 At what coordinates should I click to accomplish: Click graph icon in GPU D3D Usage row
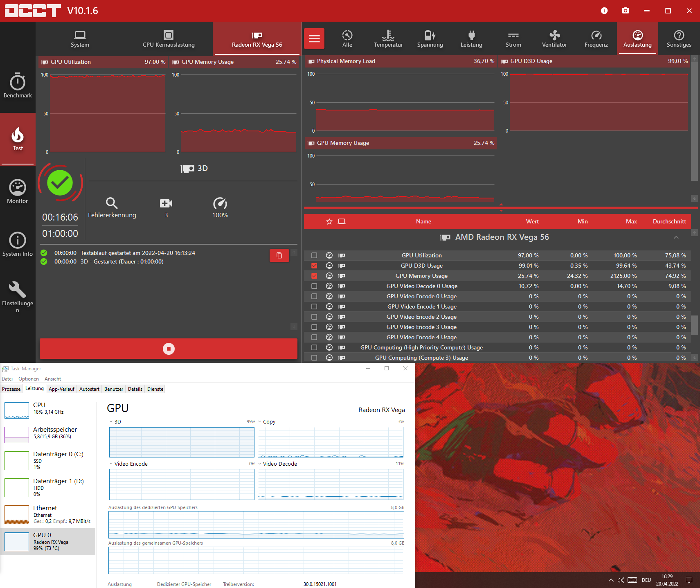point(329,266)
